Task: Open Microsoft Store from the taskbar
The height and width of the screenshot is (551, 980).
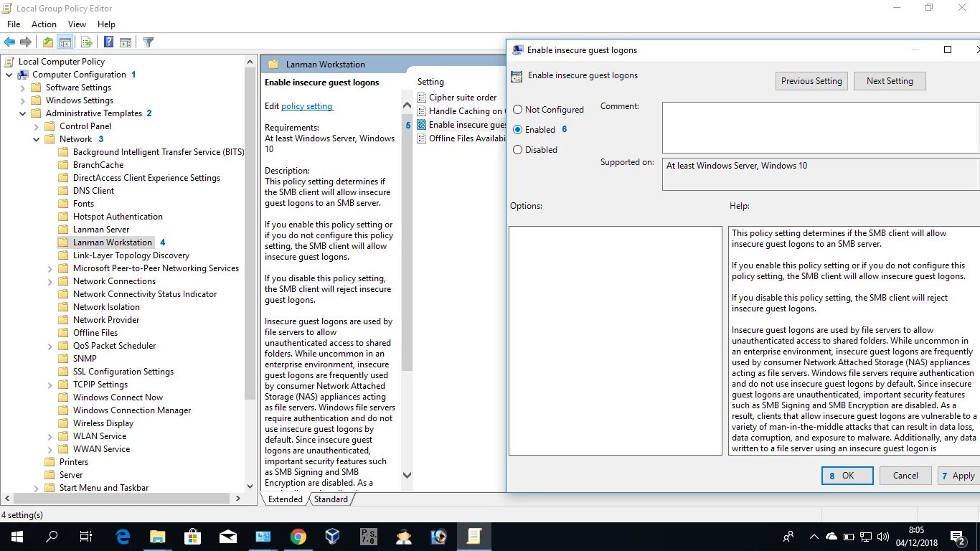Action: [192, 536]
